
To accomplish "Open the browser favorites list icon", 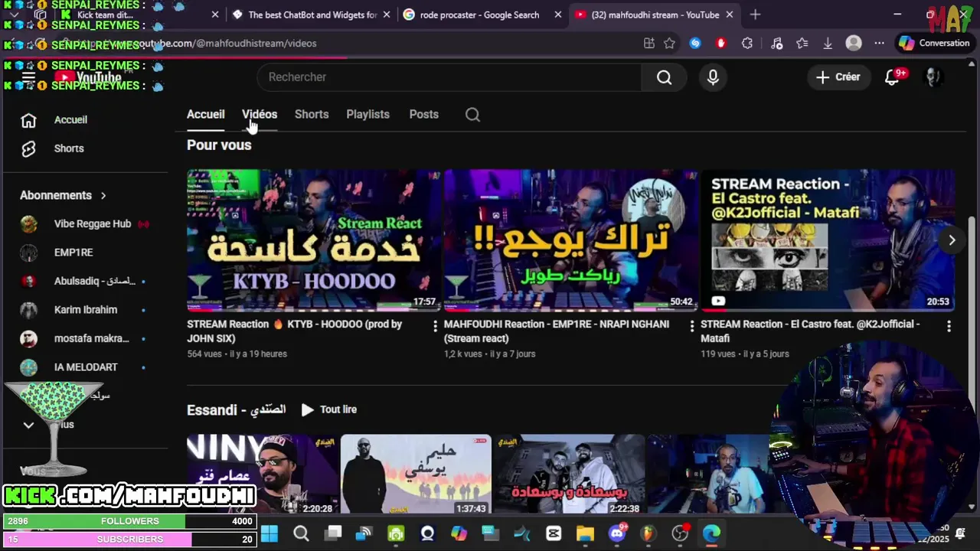I will 802,44.
